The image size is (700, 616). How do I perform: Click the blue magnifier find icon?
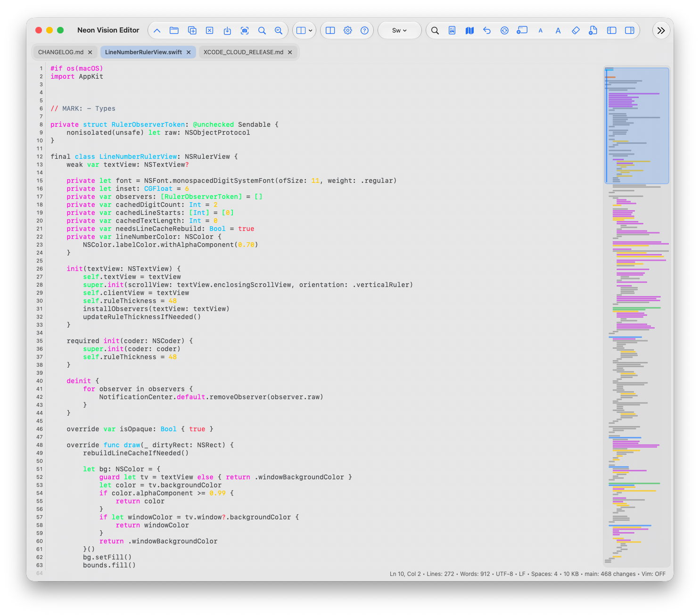tap(262, 31)
